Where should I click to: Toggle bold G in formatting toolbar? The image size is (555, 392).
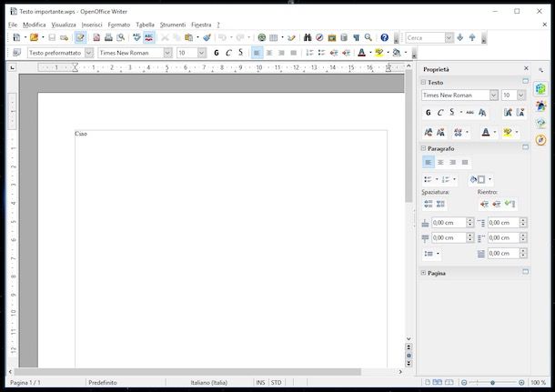(217, 53)
